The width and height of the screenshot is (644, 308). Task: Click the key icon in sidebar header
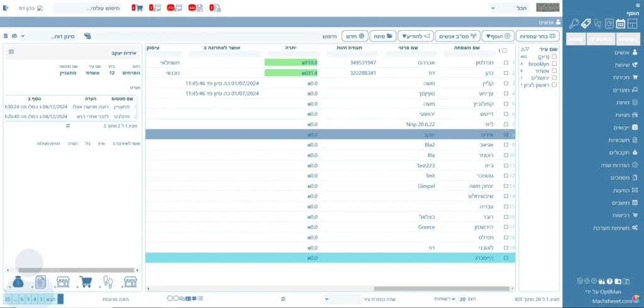click(x=574, y=24)
